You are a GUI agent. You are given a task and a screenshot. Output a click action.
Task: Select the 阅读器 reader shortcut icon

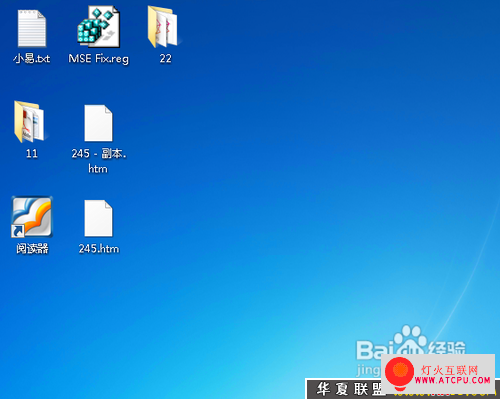click(x=32, y=217)
